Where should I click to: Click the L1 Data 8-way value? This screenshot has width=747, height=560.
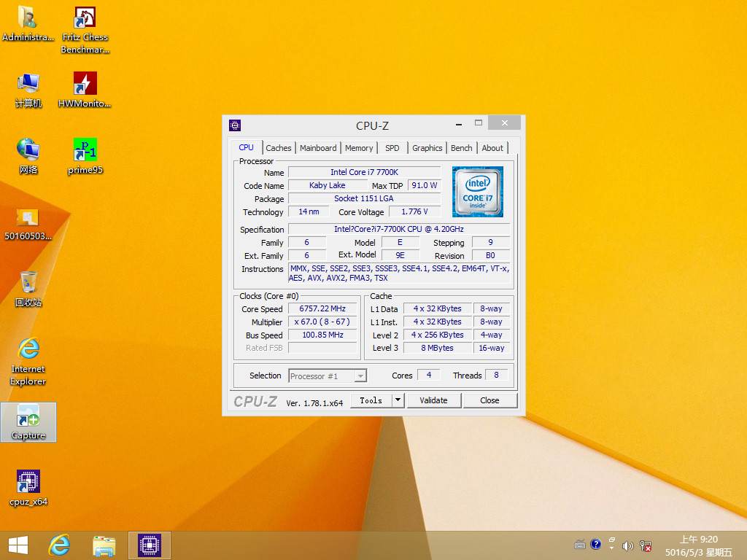point(491,308)
